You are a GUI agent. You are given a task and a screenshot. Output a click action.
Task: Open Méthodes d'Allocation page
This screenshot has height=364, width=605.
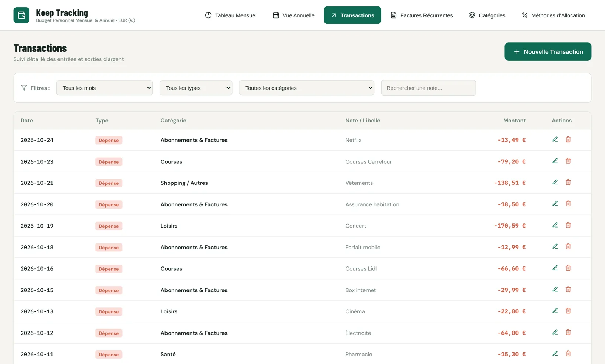point(553,15)
